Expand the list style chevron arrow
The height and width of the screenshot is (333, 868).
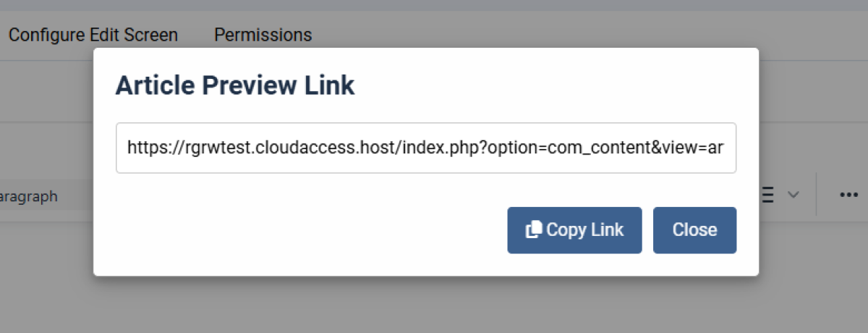[x=793, y=195]
